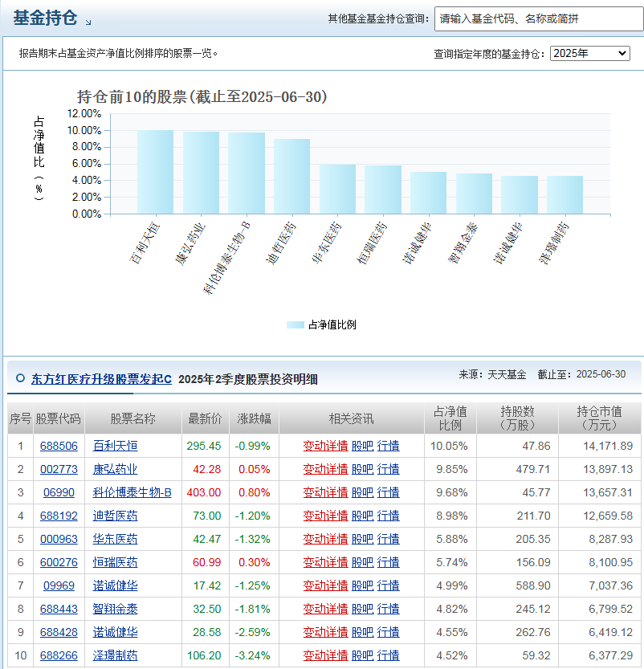Open 科伦博泰生物-B stock link
Viewport: 644px width, 669px height.
pos(132,492)
